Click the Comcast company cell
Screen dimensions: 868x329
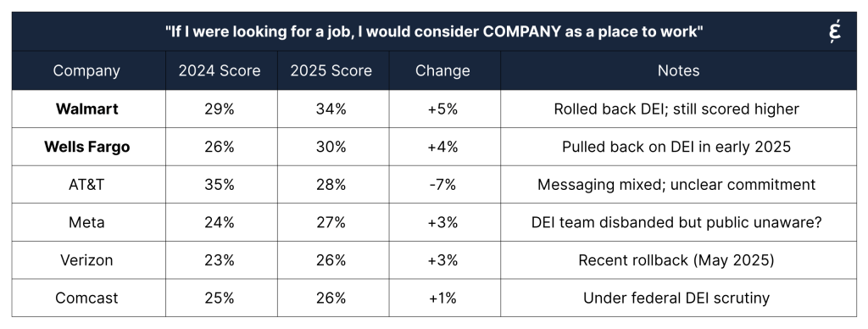(x=87, y=298)
